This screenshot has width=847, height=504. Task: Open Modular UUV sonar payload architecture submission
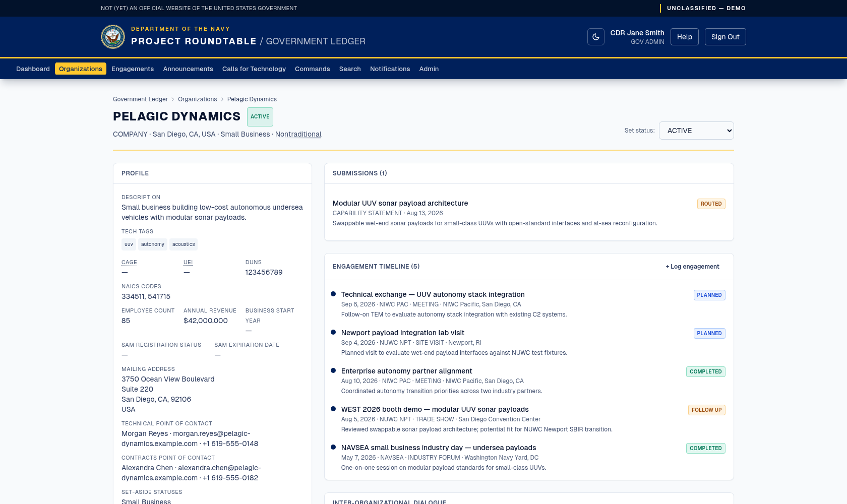[400, 203]
